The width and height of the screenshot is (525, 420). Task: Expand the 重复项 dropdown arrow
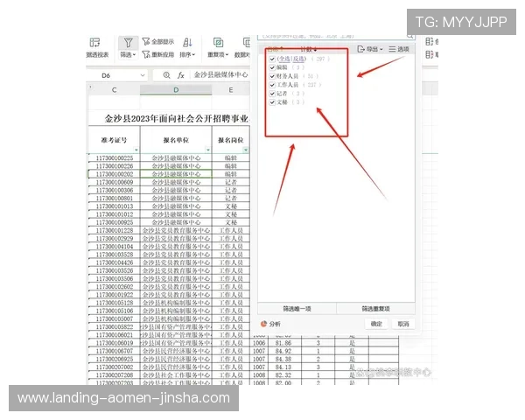pyautogui.click(x=227, y=55)
